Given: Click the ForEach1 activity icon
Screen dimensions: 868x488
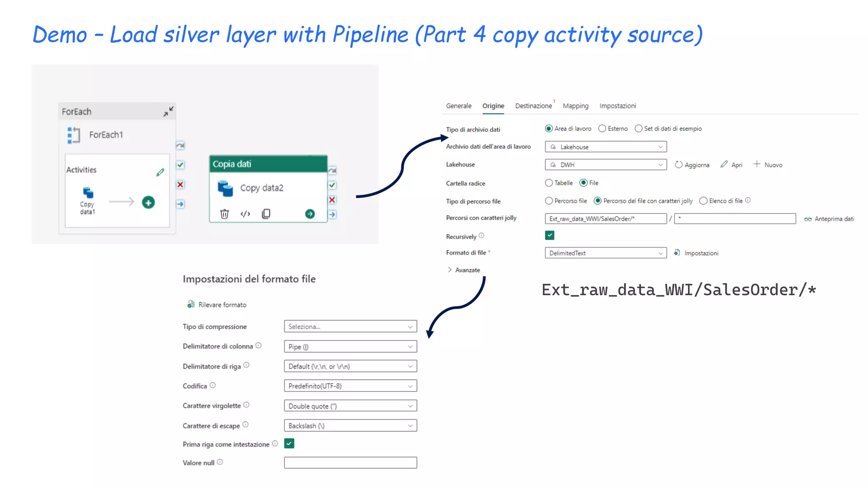Looking at the screenshot, I should tap(73, 135).
